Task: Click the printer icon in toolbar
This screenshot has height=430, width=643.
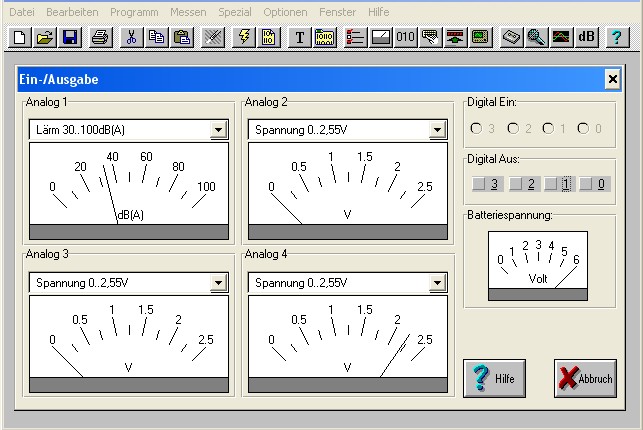Action: (100, 37)
